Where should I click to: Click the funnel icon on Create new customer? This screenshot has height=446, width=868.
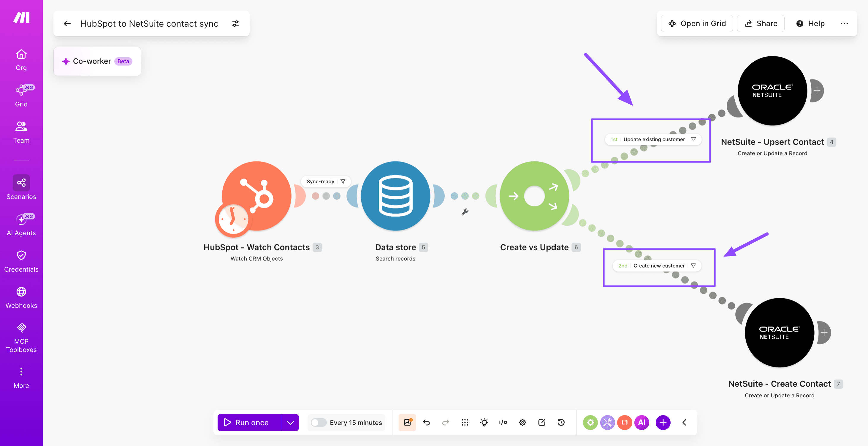click(x=693, y=266)
